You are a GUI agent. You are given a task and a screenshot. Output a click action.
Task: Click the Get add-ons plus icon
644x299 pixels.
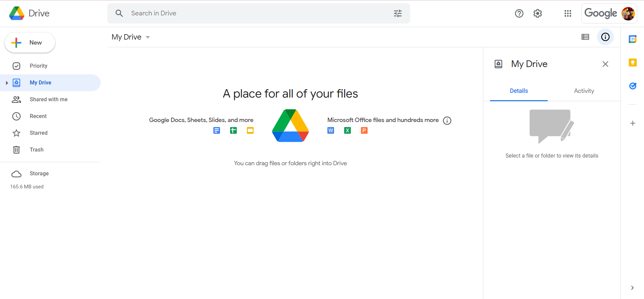633,123
